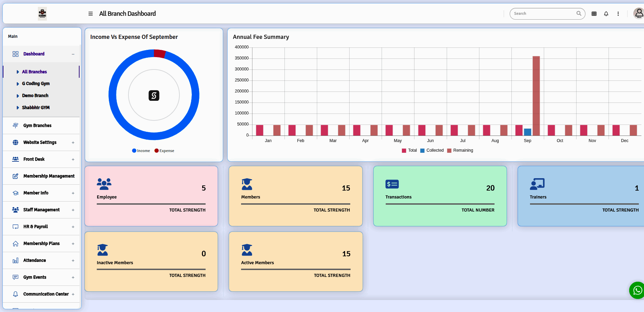Screen dimensions: 644x312
Task: Open the Demo Branch dashboard
Action: (x=36, y=96)
